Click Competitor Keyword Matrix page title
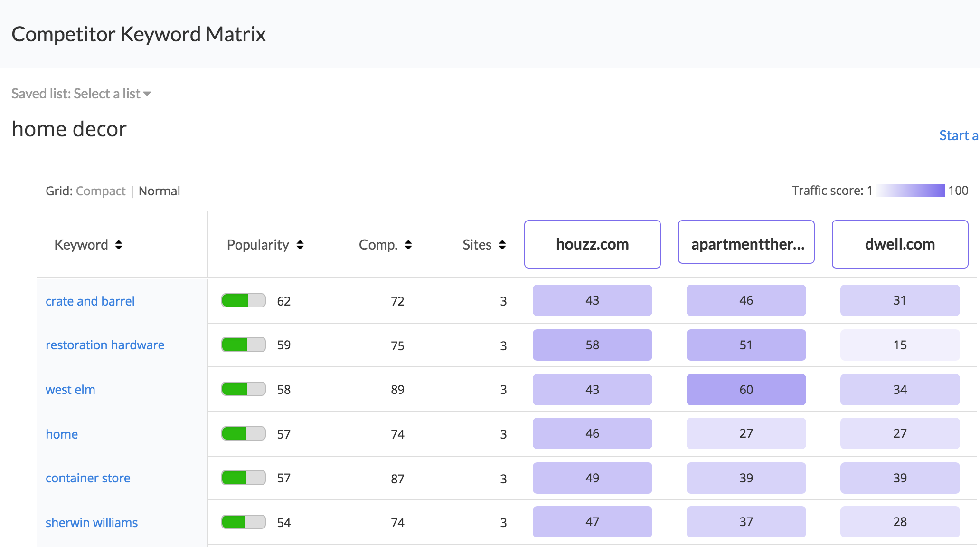 tap(139, 34)
